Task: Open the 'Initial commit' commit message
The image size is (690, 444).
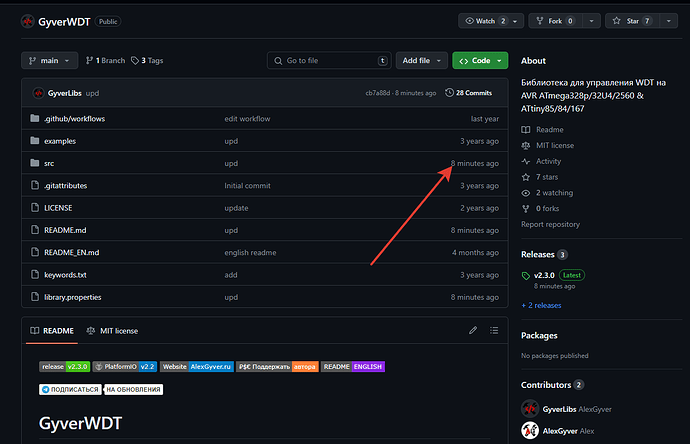Action: click(247, 186)
